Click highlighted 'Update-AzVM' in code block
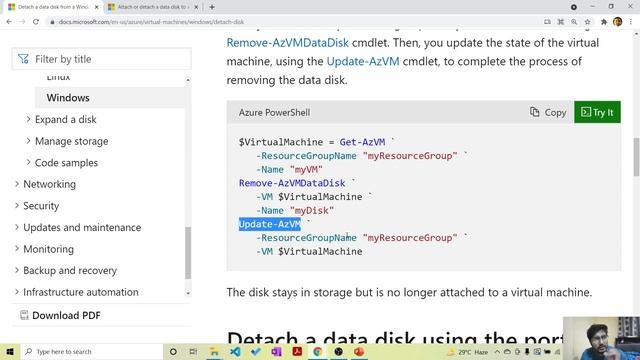The height and width of the screenshot is (360, 640). 270,224
